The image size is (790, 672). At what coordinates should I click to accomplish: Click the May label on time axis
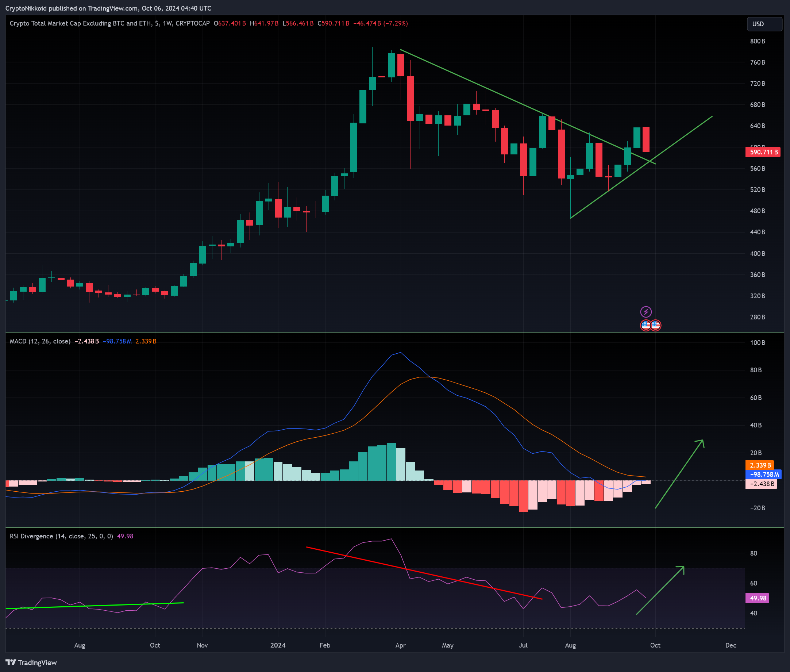pos(448,645)
